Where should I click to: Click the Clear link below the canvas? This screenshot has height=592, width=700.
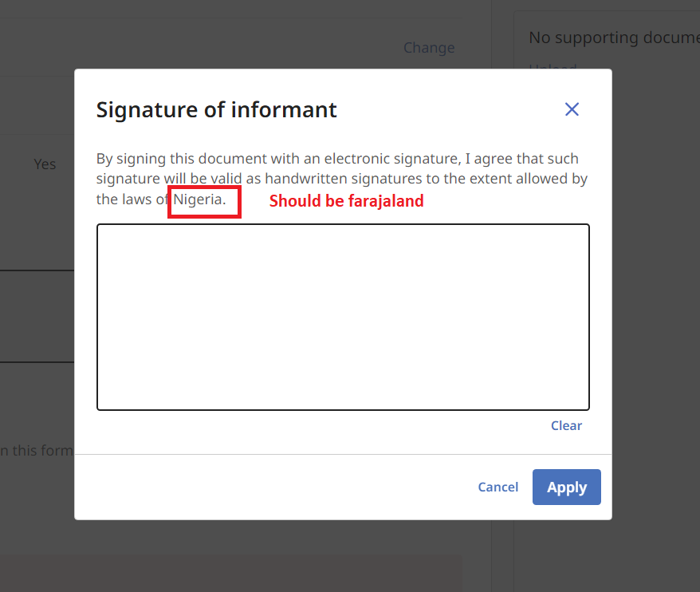[x=566, y=425]
